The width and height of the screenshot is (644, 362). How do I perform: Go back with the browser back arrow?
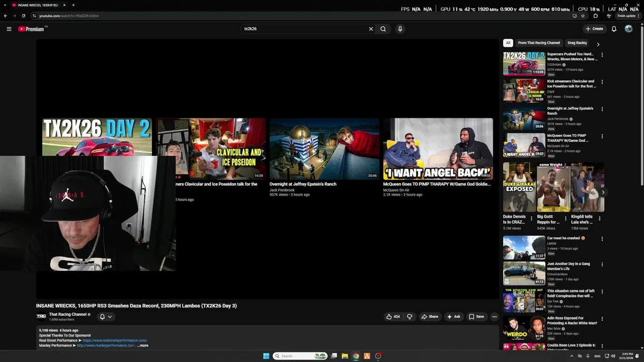[6, 16]
